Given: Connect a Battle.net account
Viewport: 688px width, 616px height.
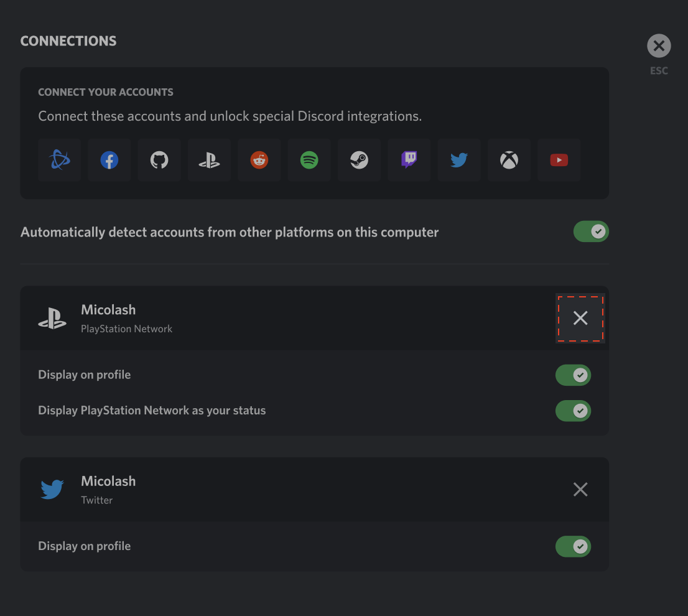Looking at the screenshot, I should pyautogui.click(x=60, y=161).
